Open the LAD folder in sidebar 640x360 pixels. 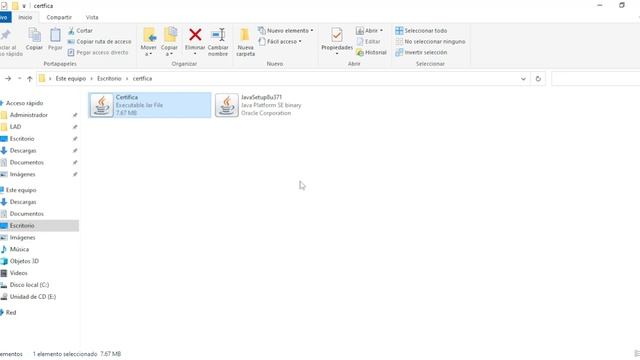click(16, 127)
